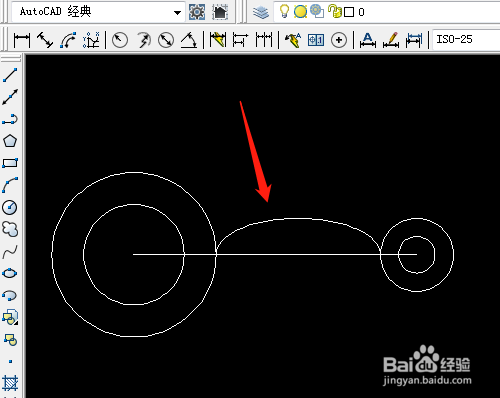
Task: Choose the Angular dimension tool
Action: (x=189, y=40)
